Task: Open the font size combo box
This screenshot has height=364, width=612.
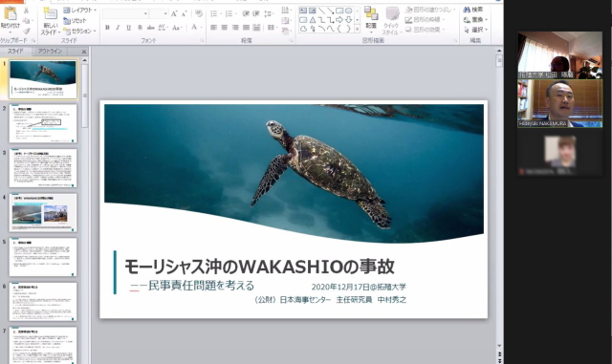Action: pos(159,14)
